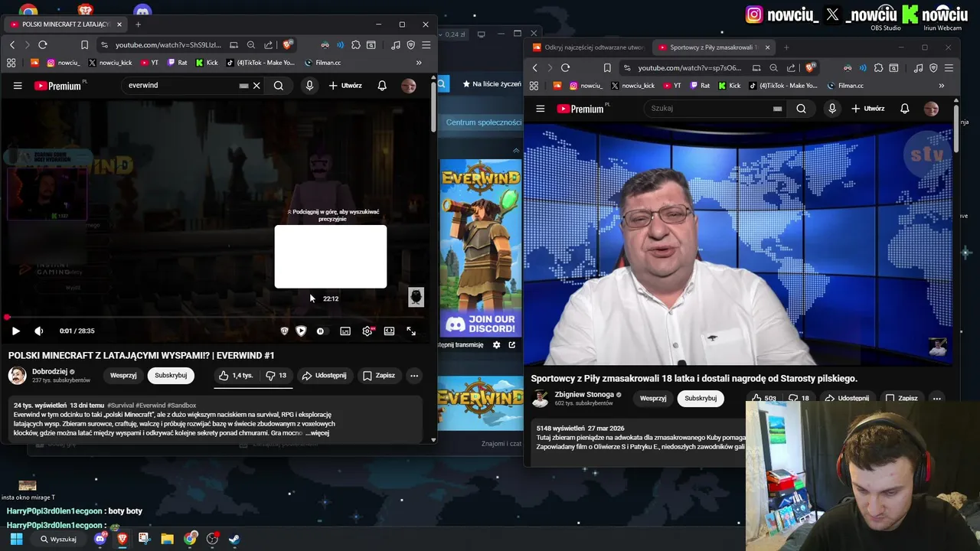
Task: Open Kick bookmark in left browser
Action: pyautogui.click(x=207, y=63)
